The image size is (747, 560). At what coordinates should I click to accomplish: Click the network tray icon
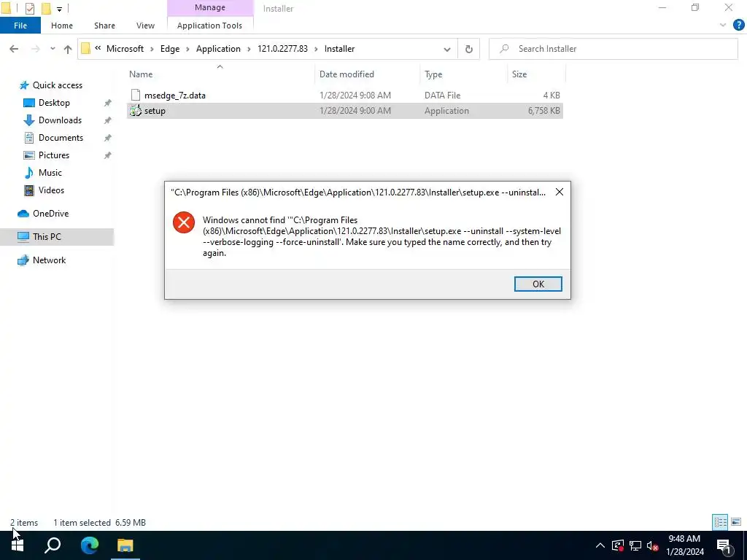pyautogui.click(x=635, y=545)
